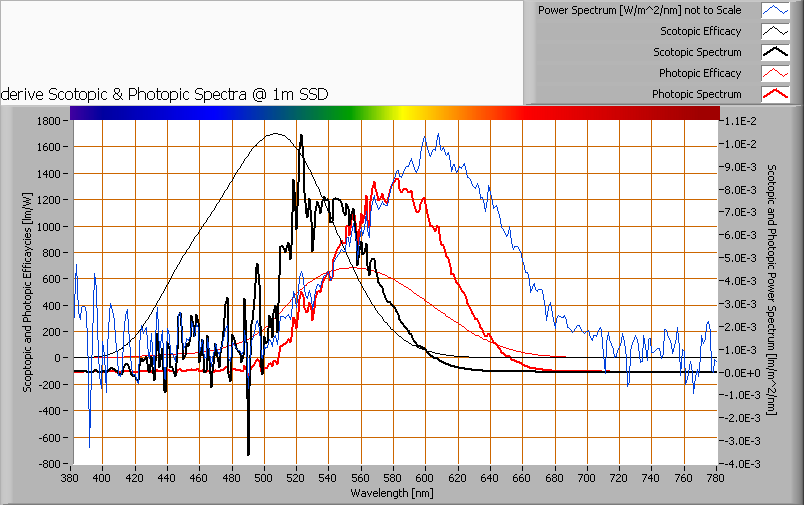
Task: Click the 'Wavelength [nm]' x-axis label
Action: coord(390,493)
